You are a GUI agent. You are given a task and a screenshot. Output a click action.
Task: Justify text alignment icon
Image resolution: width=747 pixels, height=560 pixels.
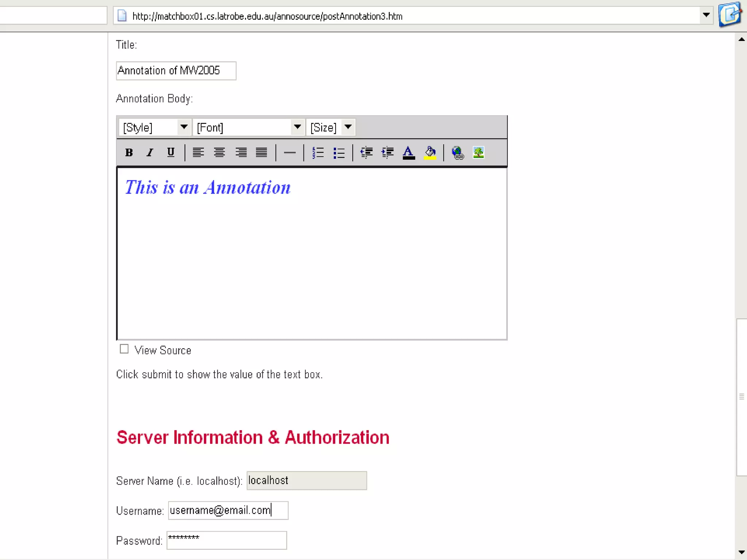(261, 152)
